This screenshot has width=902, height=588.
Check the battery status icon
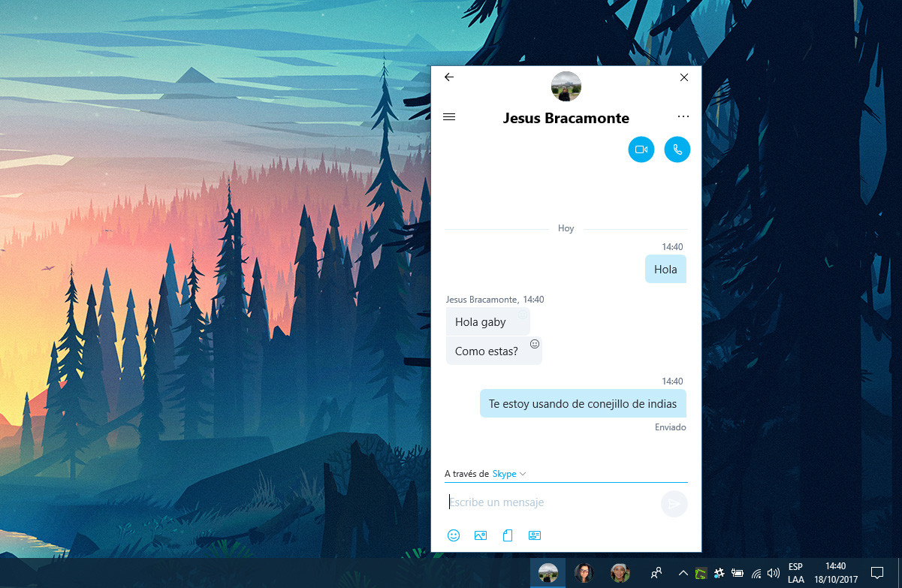738,573
